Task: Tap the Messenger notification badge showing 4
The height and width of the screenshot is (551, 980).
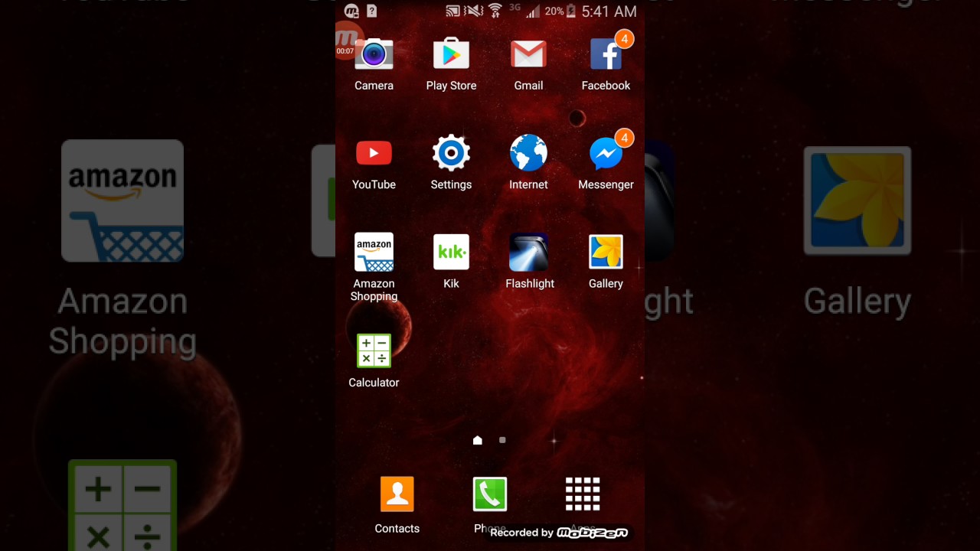Action: click(625, 138)
